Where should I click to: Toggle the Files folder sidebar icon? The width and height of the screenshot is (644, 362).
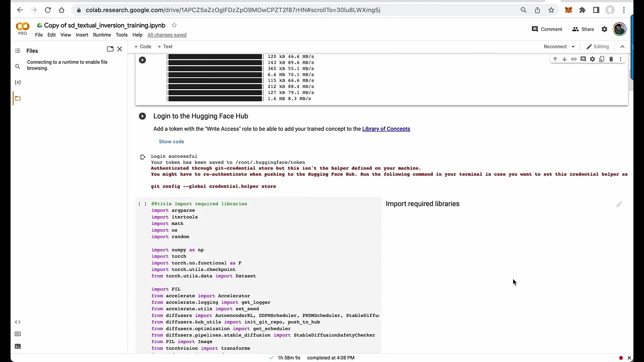18,98
